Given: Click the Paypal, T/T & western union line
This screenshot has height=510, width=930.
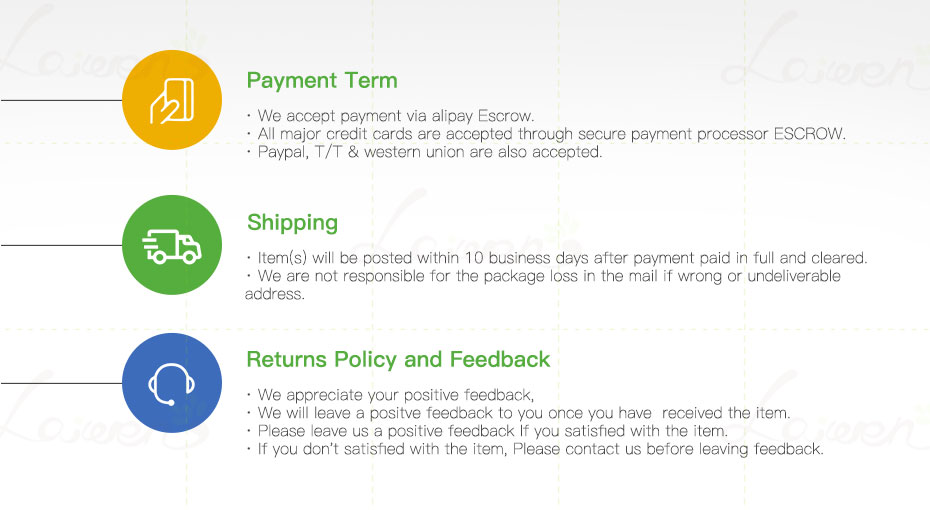Looking at the screenshot, I should (x=424, y=152).
